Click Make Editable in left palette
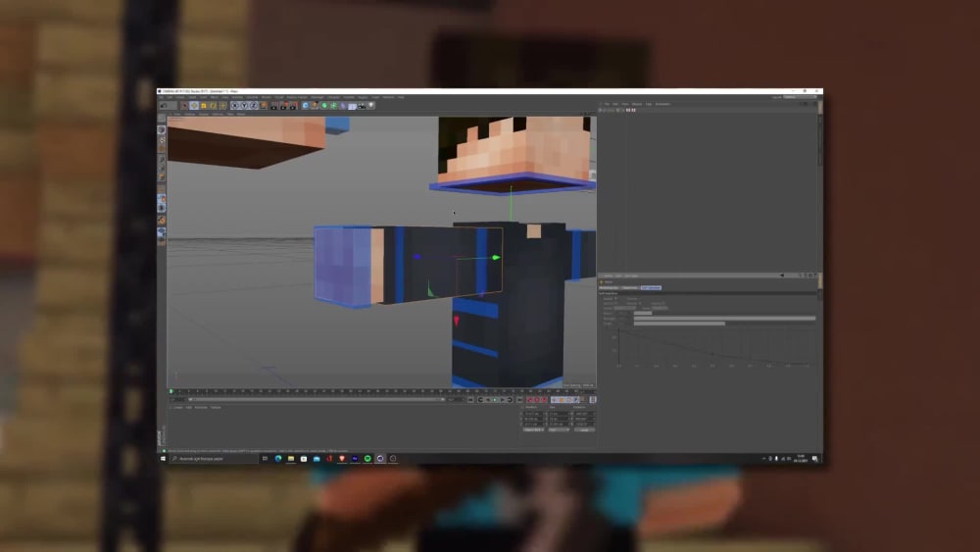 pos(162,120)
